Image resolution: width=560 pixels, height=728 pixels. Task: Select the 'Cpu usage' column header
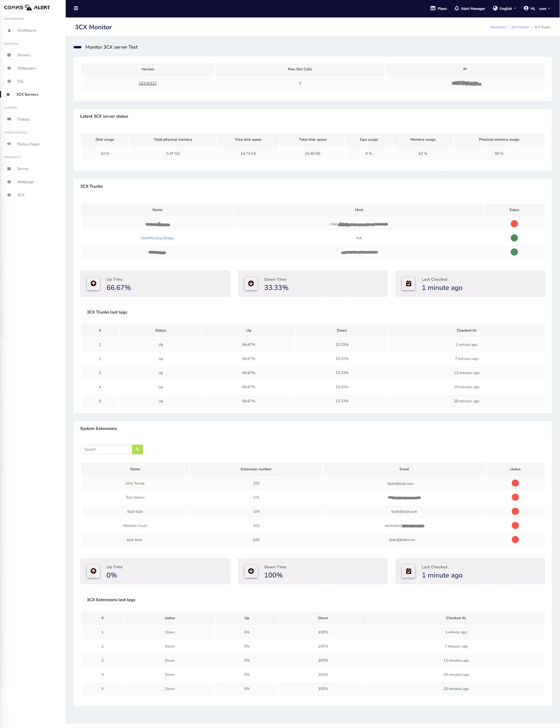pyautogui.click(x=369, y=140)
